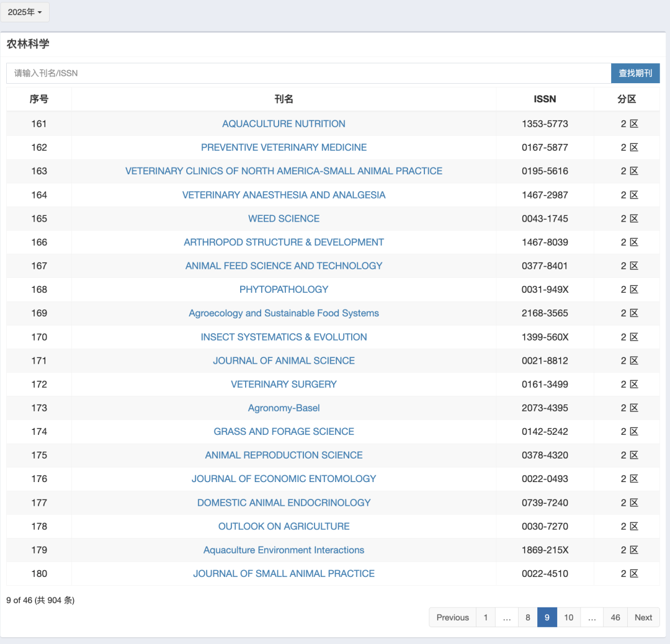
Task: Open VETERINARY ANAESTHESIA AND ANALGESIA link
Action: (x=284, y=195)
